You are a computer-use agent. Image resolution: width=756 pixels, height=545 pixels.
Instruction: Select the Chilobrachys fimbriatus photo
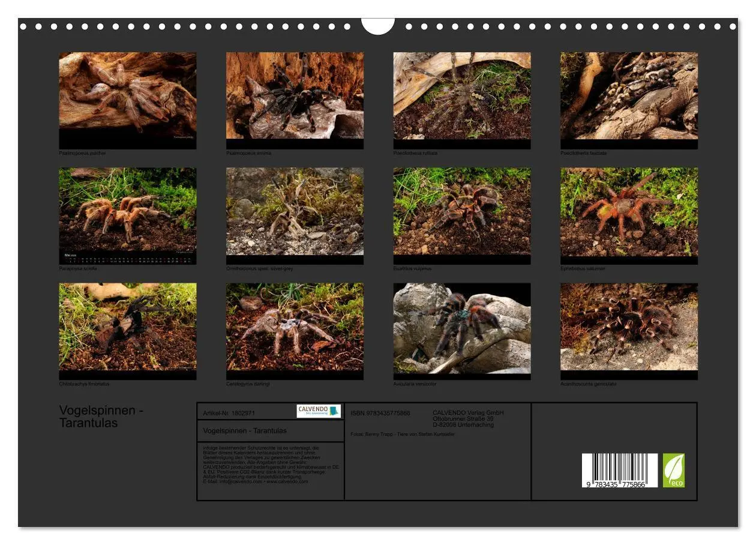point(127,331)
